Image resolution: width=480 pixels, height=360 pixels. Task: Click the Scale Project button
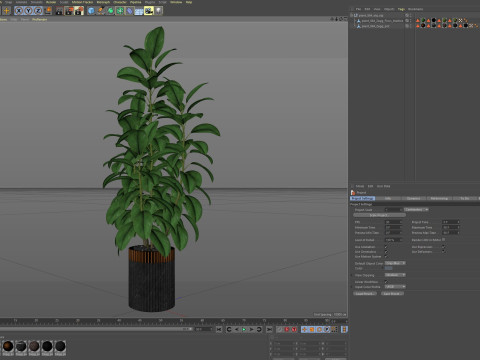click(x=379, y=215)
